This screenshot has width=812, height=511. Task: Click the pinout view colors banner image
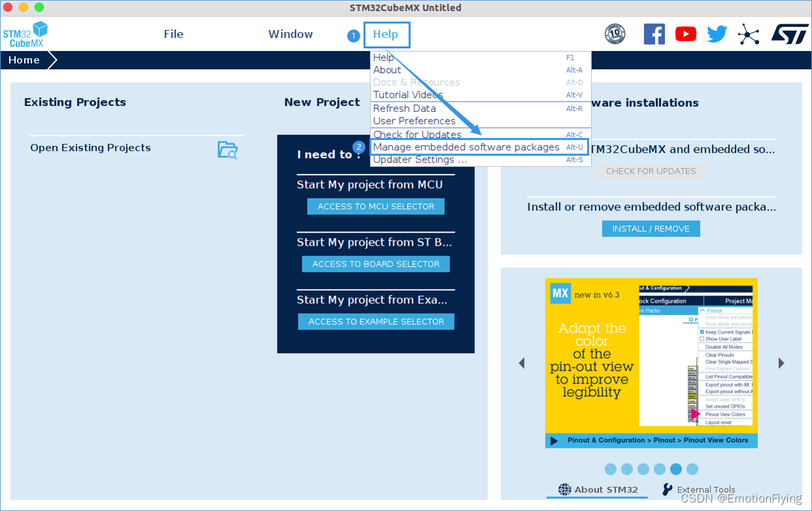pyautogui.click(x=651, y=363)
